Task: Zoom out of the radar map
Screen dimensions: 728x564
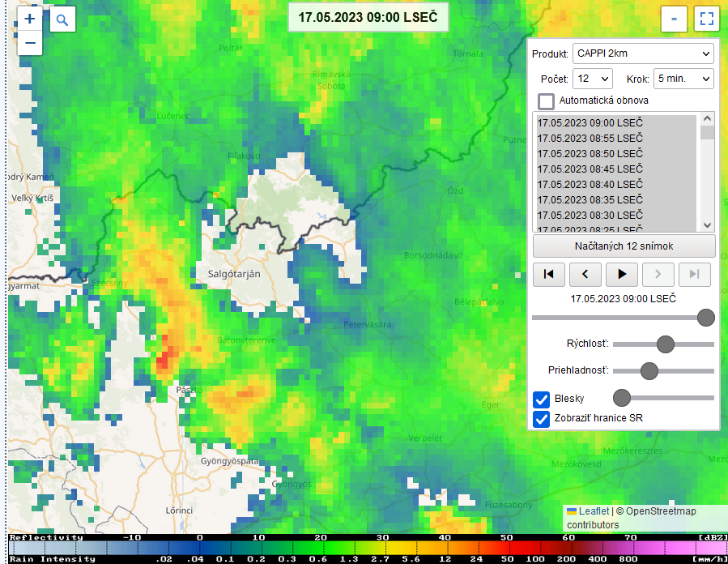Action: point(30,43)
